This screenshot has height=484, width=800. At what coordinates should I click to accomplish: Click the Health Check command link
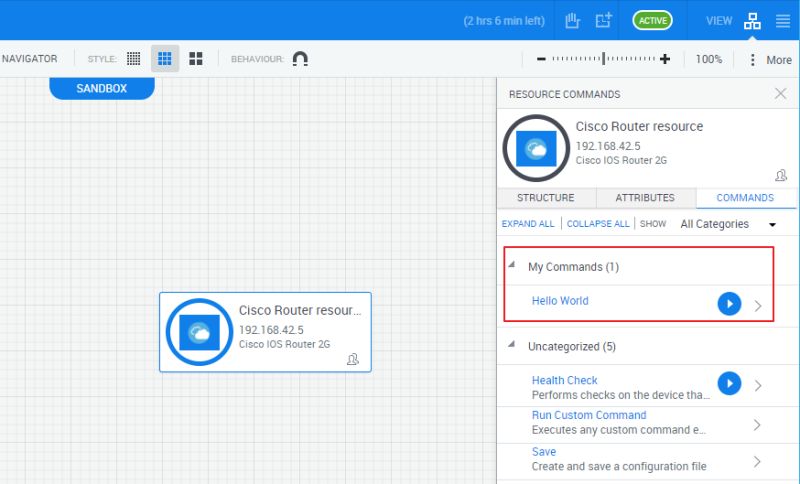[564, 380]
